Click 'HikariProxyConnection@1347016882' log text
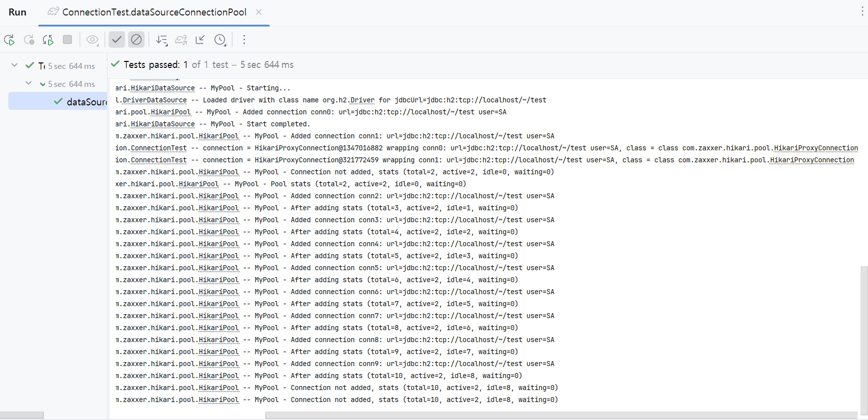868x420 pixels. [319, 148]
